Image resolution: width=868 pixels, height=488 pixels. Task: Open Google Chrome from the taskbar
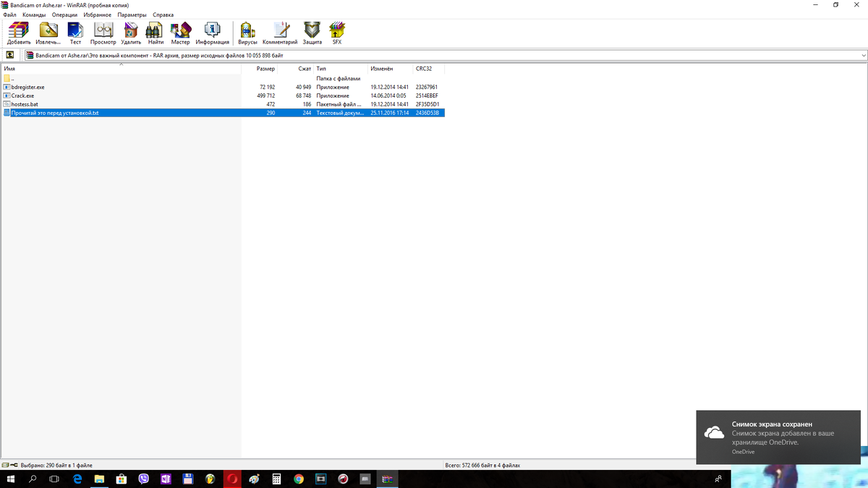299,479
